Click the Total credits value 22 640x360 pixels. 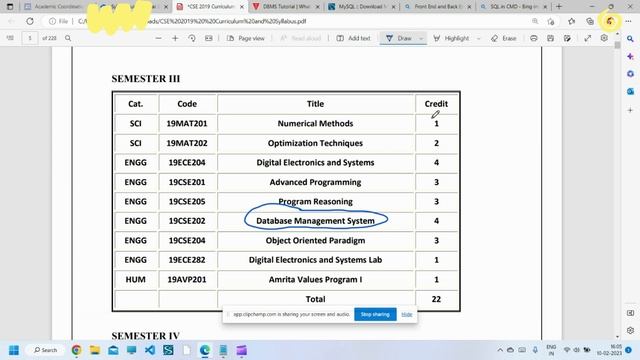pos(436,299)
